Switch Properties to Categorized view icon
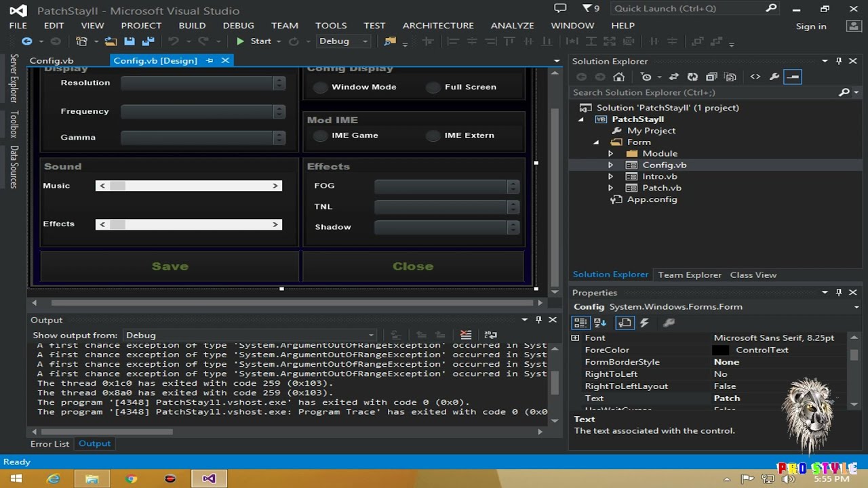 point(580,323)
